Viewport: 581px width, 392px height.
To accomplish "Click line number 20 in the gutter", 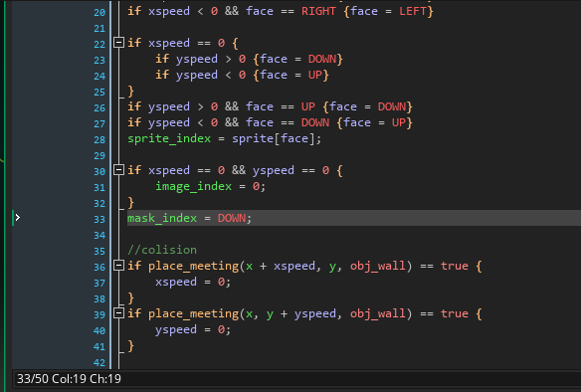I will [x=99, y=13].
